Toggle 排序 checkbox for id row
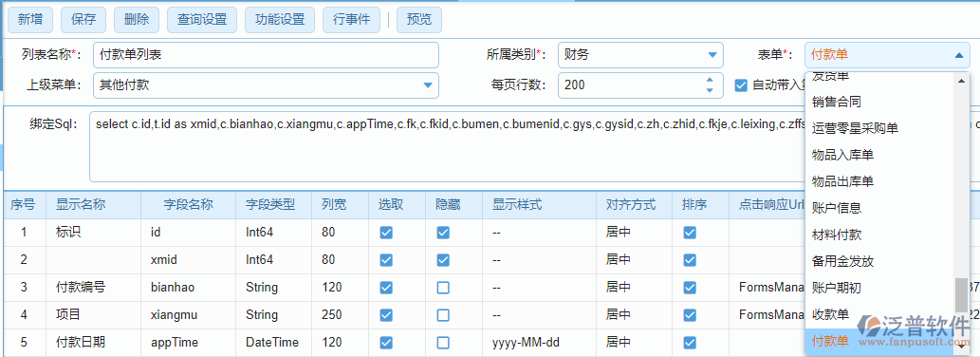This screenshot has height=357, width=980. click(x=690, y=233)
